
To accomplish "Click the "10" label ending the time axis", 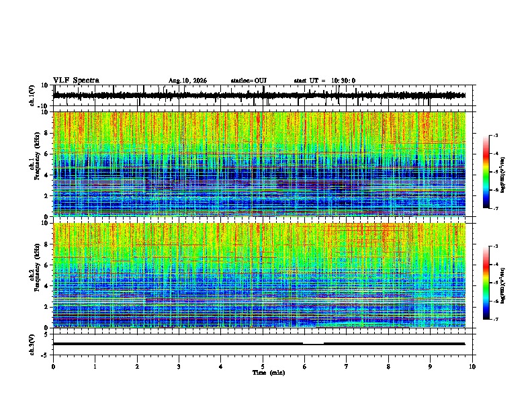I will point(472,367).
